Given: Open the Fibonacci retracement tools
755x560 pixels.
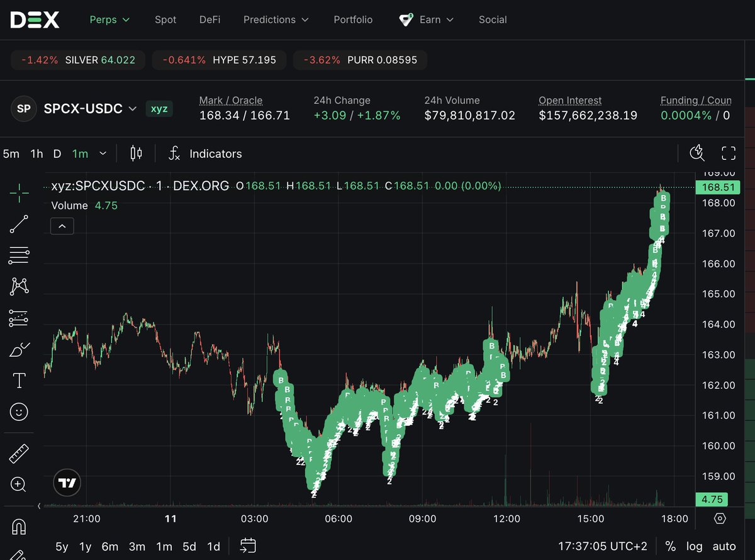Looking at the screenshot, I should tap(19, 255).
